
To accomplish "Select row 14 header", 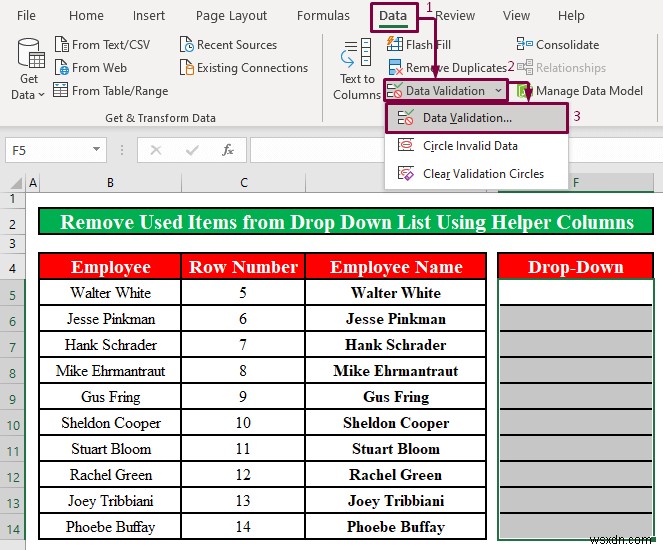I will pyautogui.click(x=13, y=529).
